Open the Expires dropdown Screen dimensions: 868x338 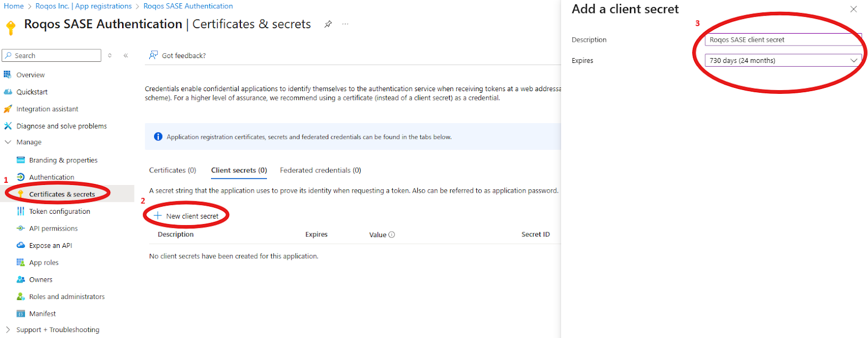[783, 60]
